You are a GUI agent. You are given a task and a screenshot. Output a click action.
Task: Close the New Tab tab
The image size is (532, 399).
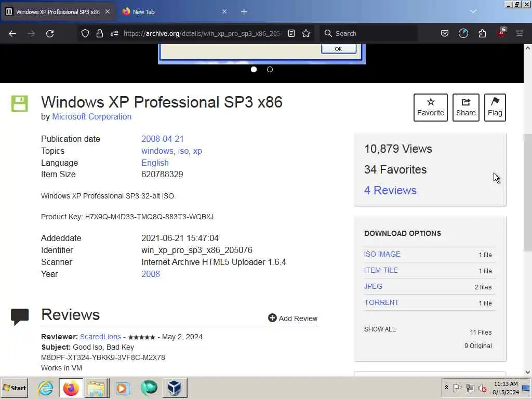click(224, 11)
